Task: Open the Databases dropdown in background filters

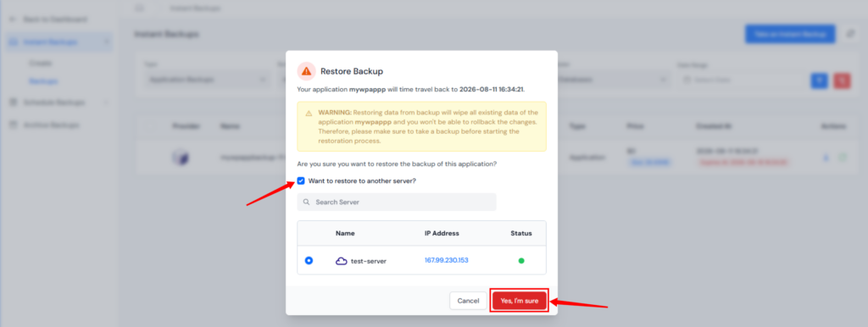Action: click(x=612, y=80)
